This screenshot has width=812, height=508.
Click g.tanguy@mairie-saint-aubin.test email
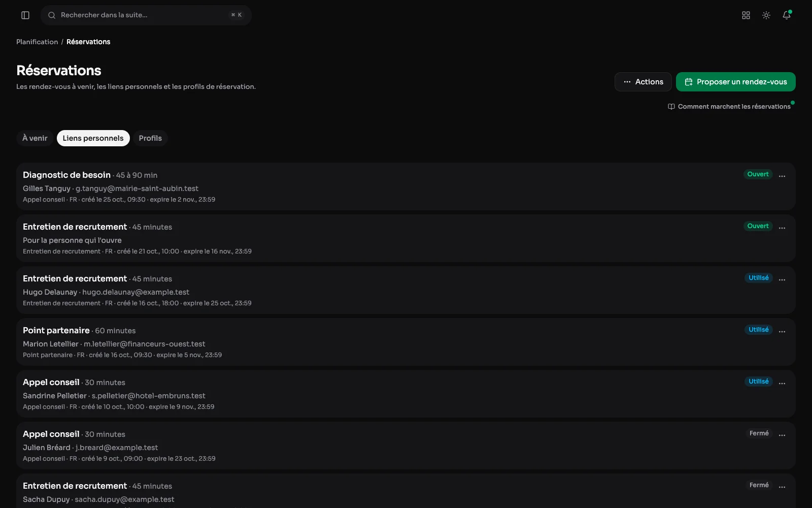pyautogui.click(x=137, y=188)
